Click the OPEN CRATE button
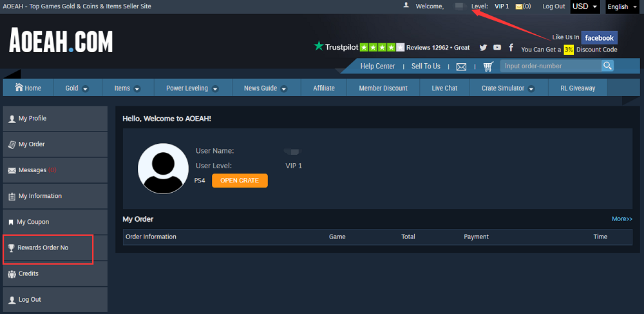 click(240, 181)
